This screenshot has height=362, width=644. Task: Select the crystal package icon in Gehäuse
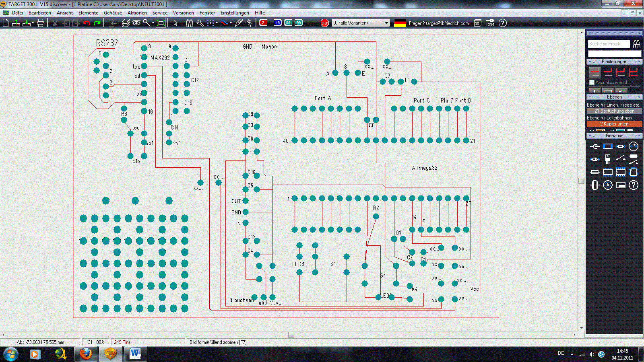[595, 185]
